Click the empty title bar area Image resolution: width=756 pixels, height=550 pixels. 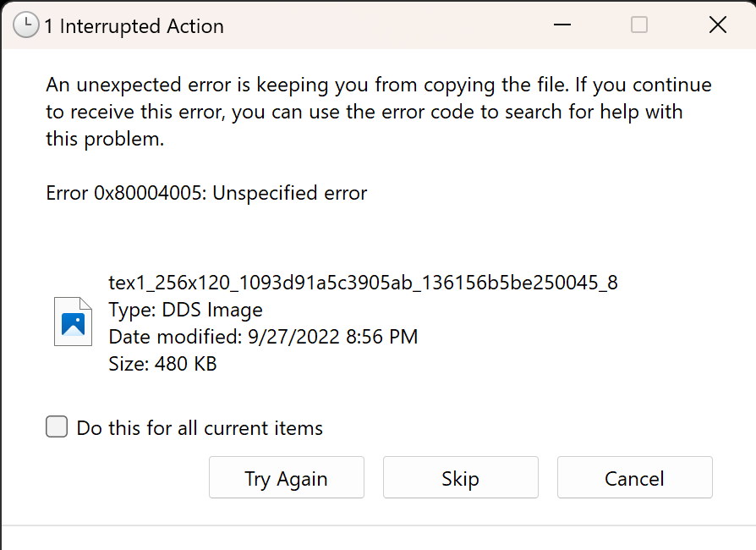tap(386, 25)
